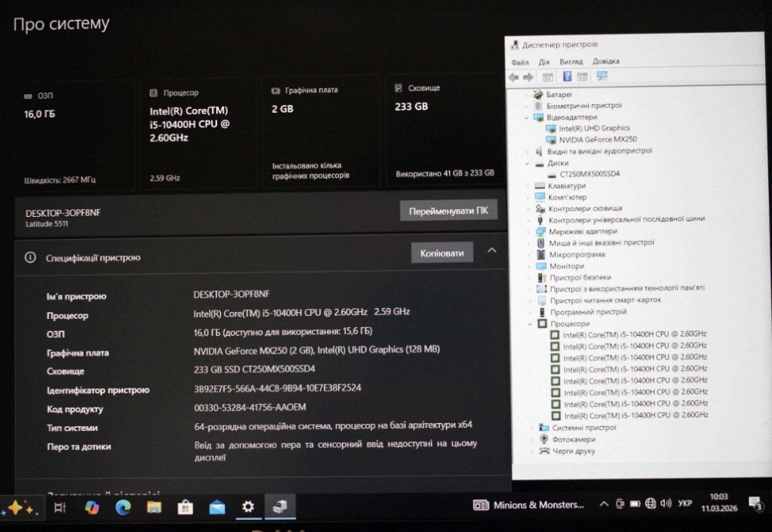Screen dimensions: 772x532
Task: Open Microsoft Store from the taskbar
Action: [185, 507]
